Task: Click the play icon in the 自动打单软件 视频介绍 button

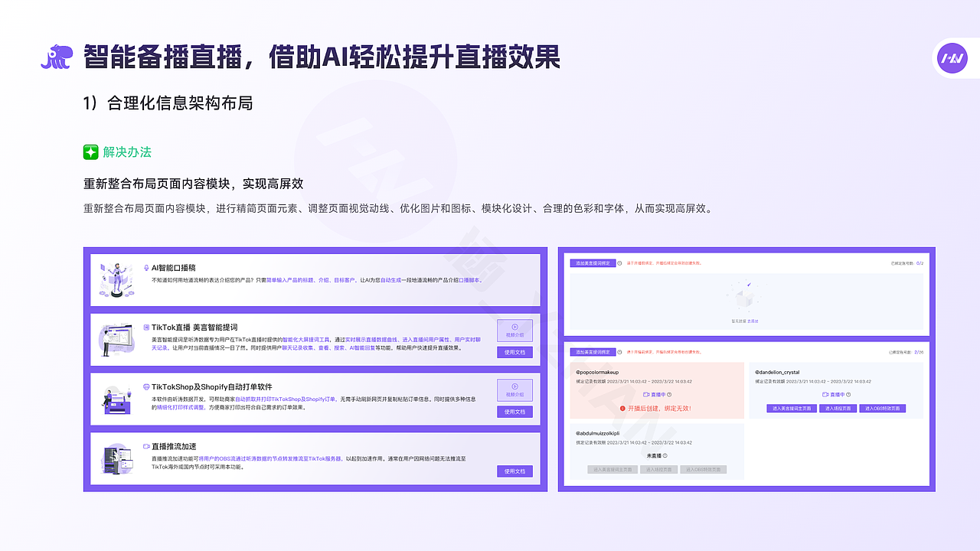Action: pyautogui.click(x=514, y=386)
